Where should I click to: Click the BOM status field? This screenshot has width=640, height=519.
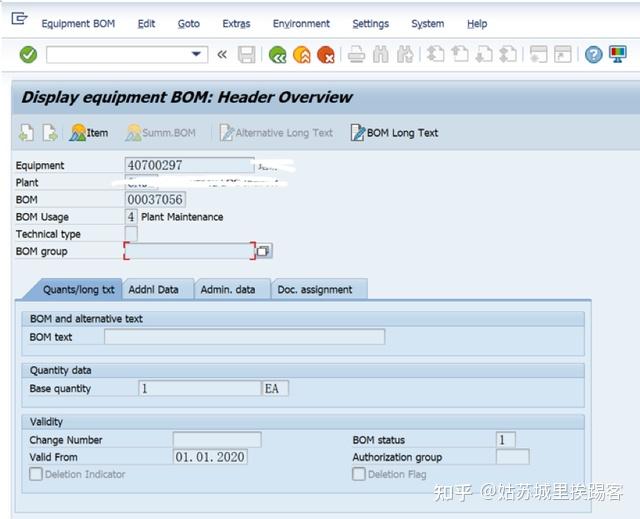[x=506, y=439]
